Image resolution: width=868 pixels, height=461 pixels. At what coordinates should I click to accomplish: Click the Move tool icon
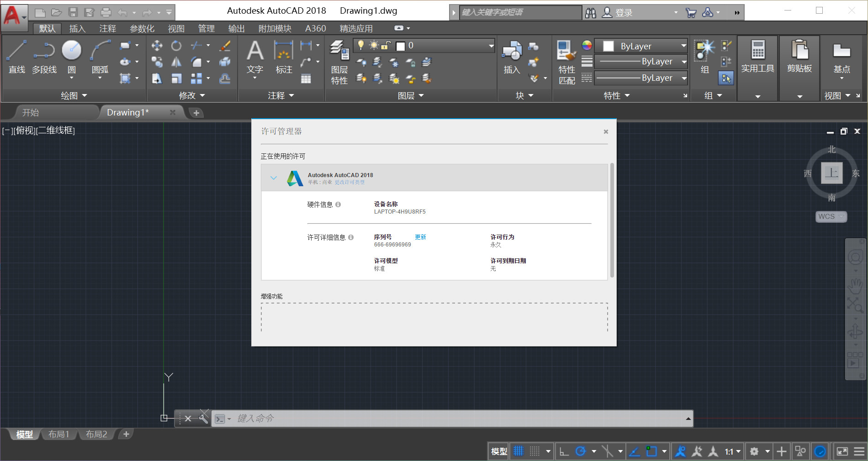click(157, 46)
